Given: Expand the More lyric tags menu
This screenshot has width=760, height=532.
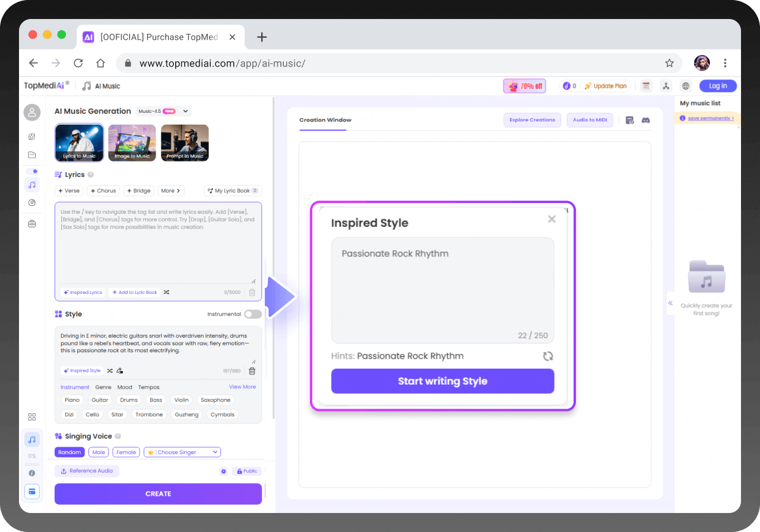Looking at the screenshot, I should [171, 191].
